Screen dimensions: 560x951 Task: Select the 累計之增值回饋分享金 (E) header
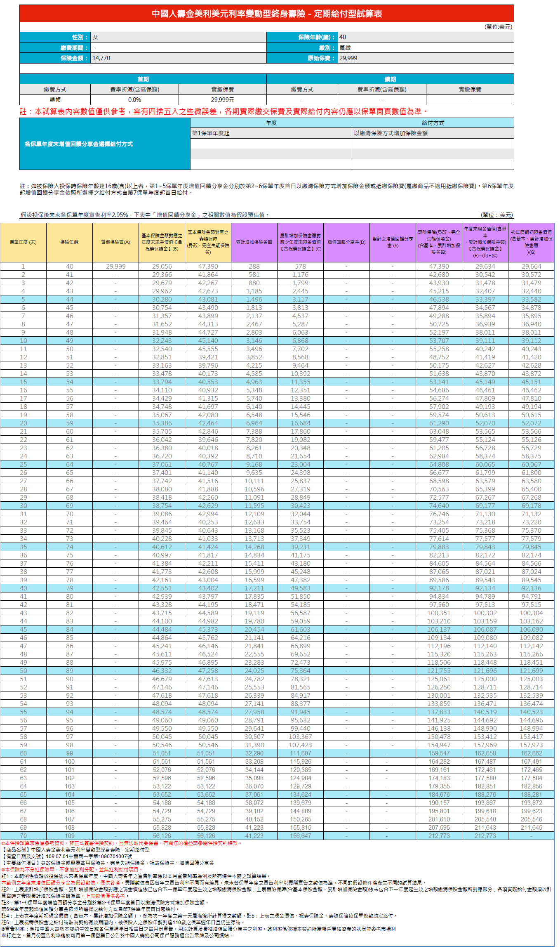pyautogui.click(x=393, y=243)
